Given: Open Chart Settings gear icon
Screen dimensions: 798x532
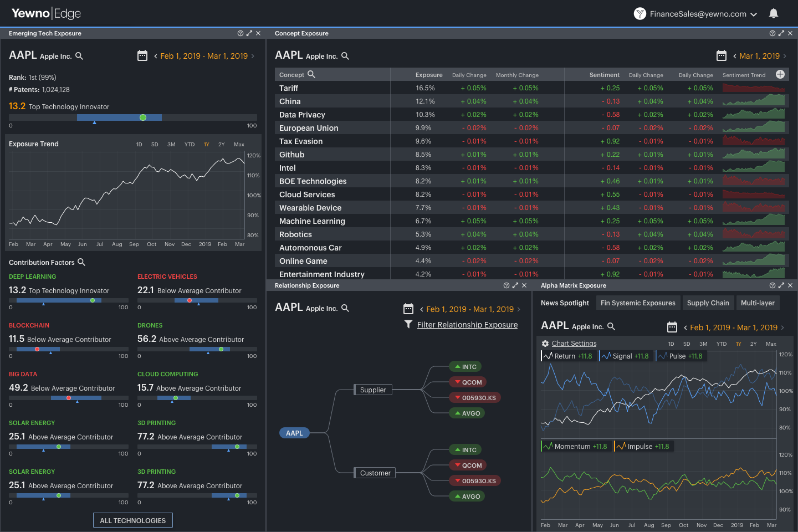Looking at the screenshot, I should 545,344.
